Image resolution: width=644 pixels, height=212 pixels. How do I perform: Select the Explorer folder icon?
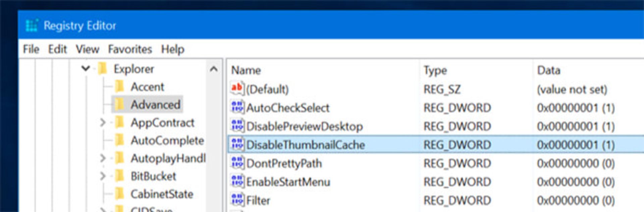click(x=102, y=69)
